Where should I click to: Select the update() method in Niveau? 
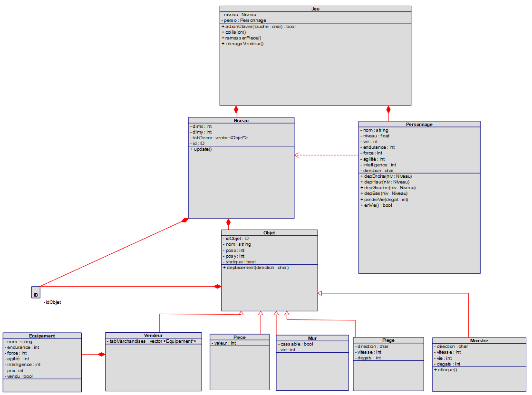coord(200,149)
